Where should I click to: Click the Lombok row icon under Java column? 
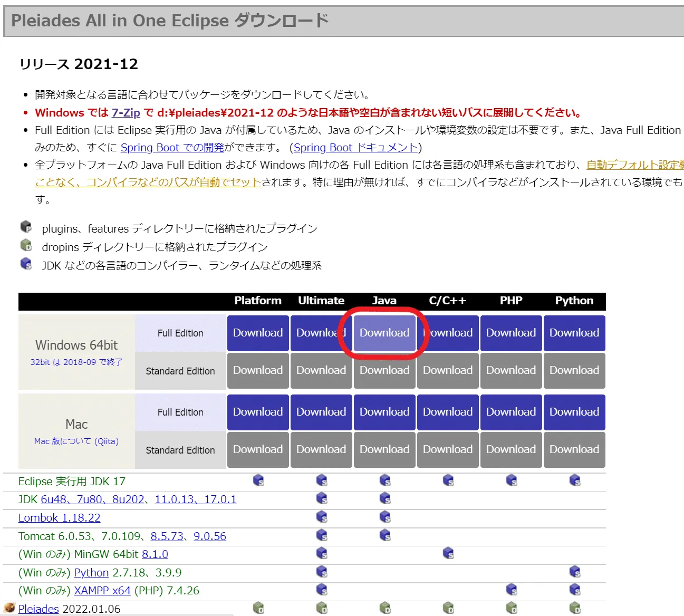[385, 517]
